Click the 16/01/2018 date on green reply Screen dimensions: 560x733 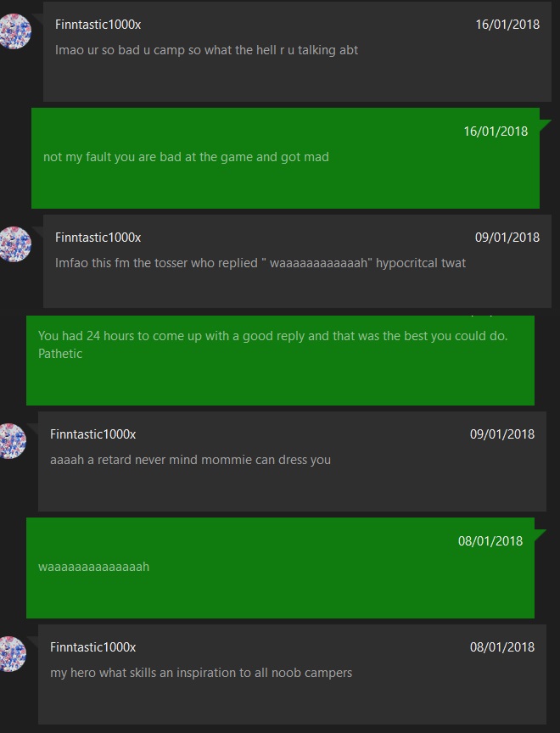pyautogui.click(x=496, y=131)
